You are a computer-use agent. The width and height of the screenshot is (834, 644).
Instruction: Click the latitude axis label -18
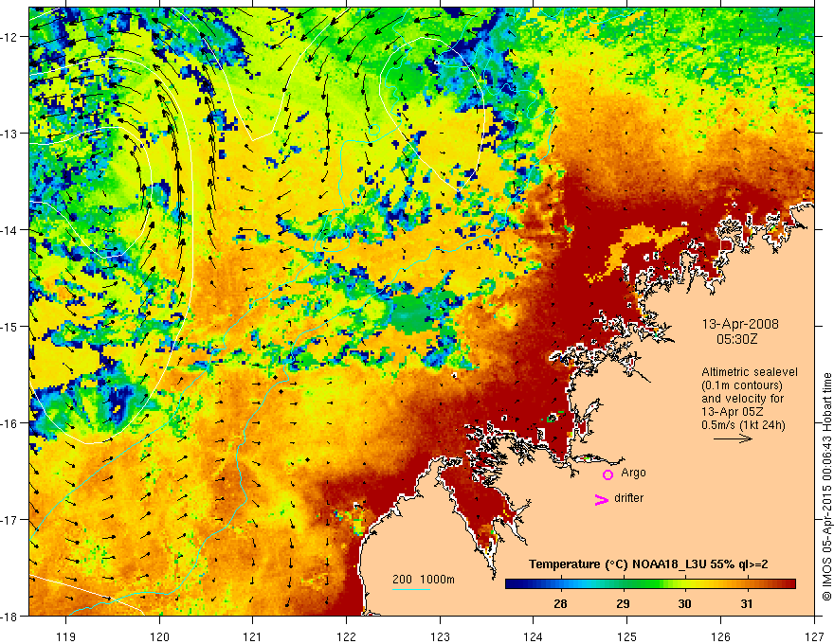point(9,617)
